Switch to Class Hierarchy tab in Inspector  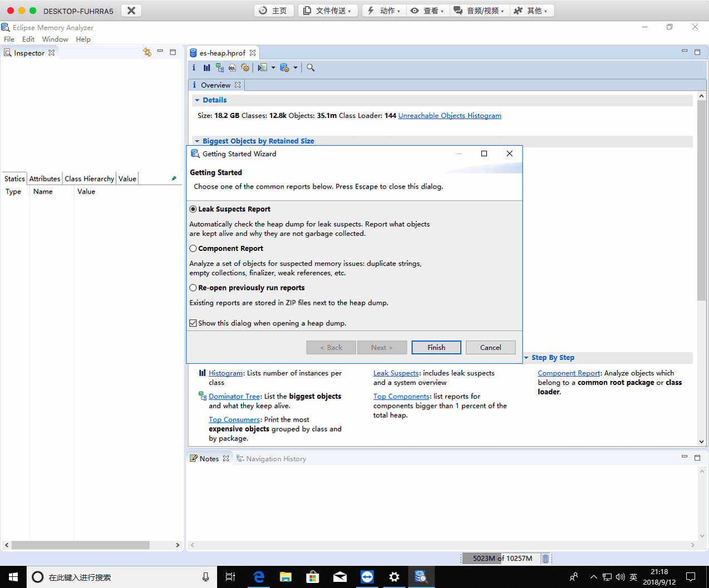(89, 179)
